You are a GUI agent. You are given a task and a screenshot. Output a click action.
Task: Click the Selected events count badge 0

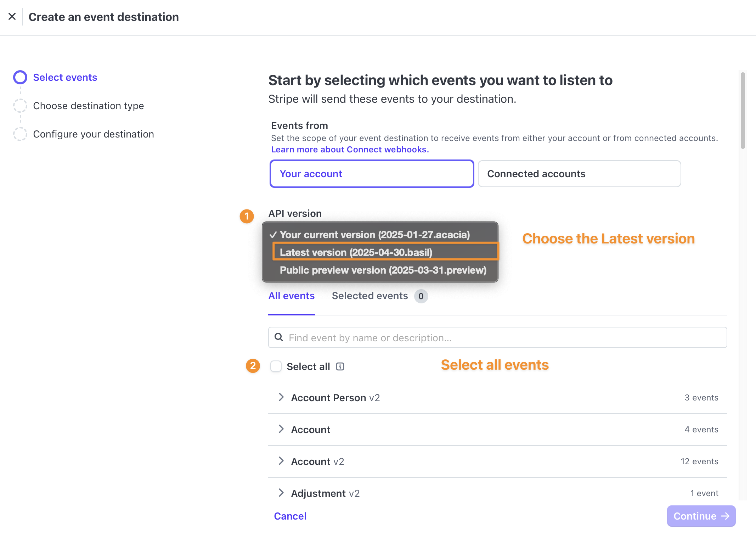click(421, 296)
